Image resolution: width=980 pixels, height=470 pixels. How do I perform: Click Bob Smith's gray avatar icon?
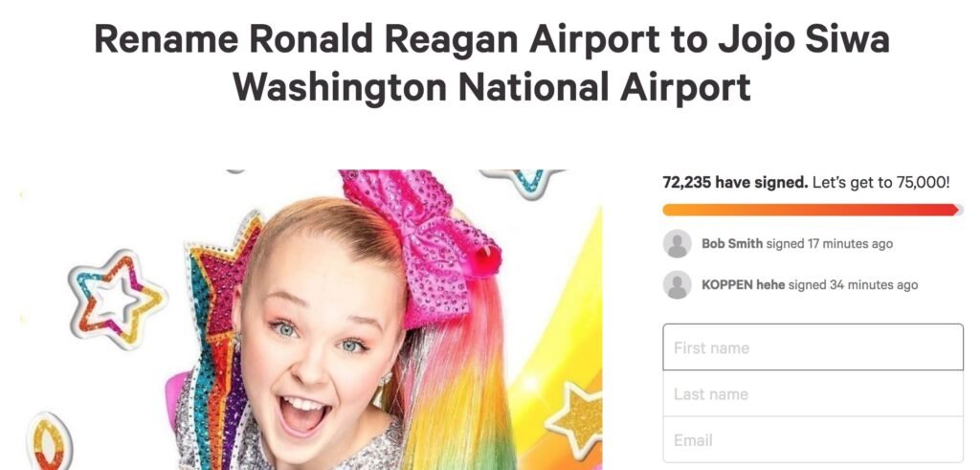pos(677,244)
